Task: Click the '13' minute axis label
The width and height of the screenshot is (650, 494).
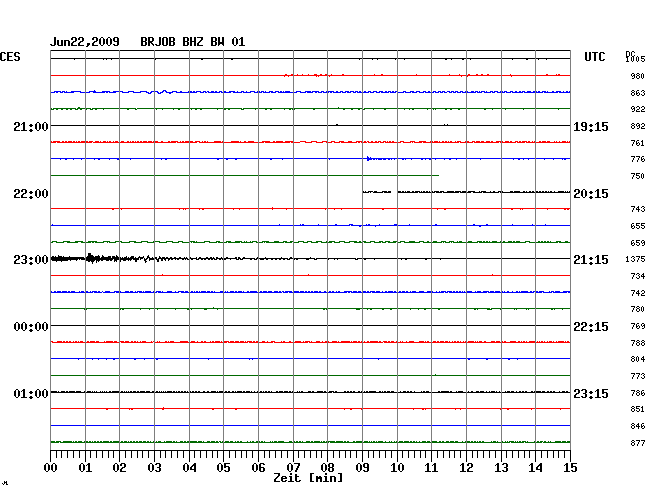Action: (x=501, y=467)
